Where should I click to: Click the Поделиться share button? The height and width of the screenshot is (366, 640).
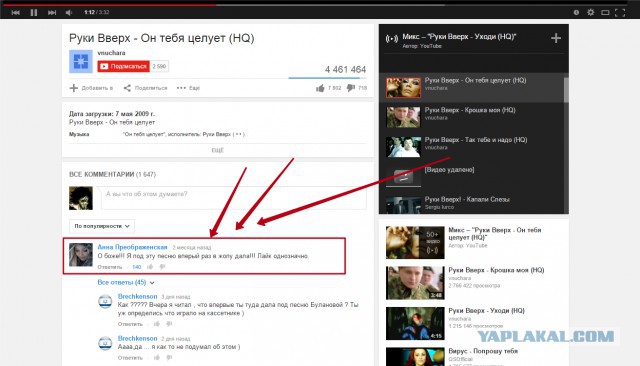pyautogui.click(x=146, y=88)
